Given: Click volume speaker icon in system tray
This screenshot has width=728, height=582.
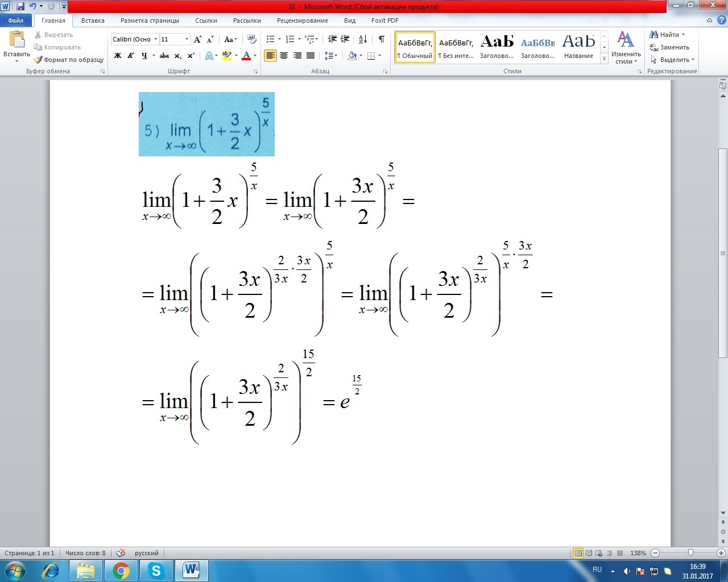Looking at the screenshot, I should pos(627,571).
